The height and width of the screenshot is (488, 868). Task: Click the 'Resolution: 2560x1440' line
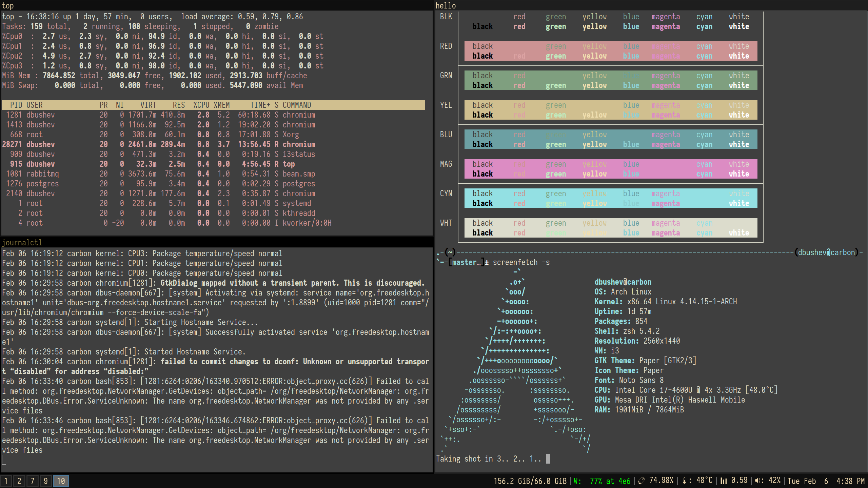coord(637,341)
